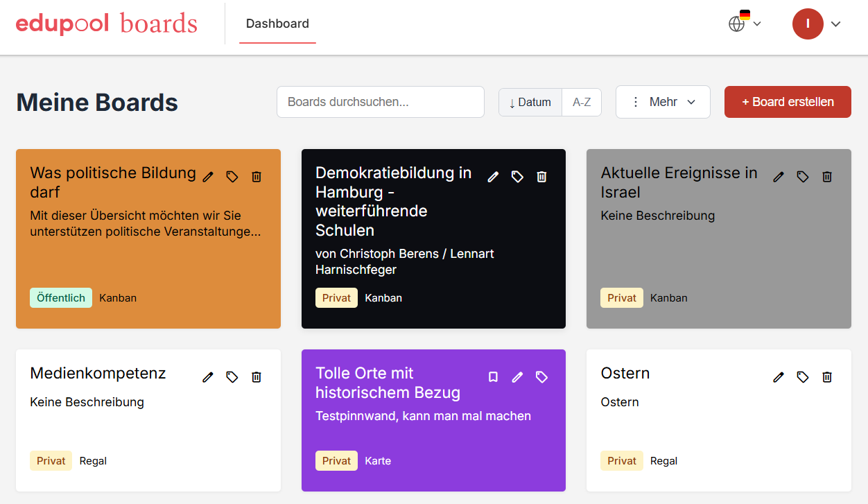The image size is (868, 504).
Task: Click 'Testpinnwand, kann man mal machen' description
Action: point(423,416)
